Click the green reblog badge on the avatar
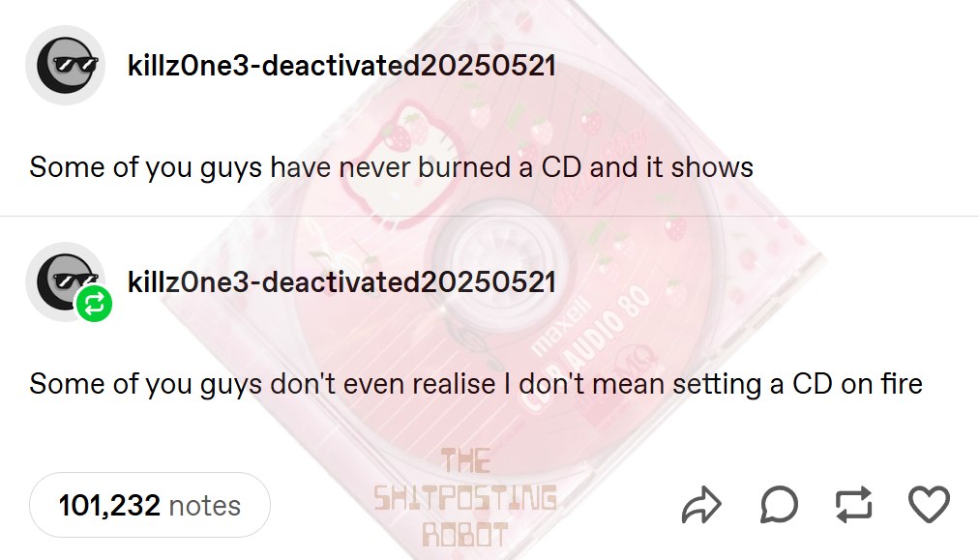This screenshot has width=979, height=560. pos(94,304)
